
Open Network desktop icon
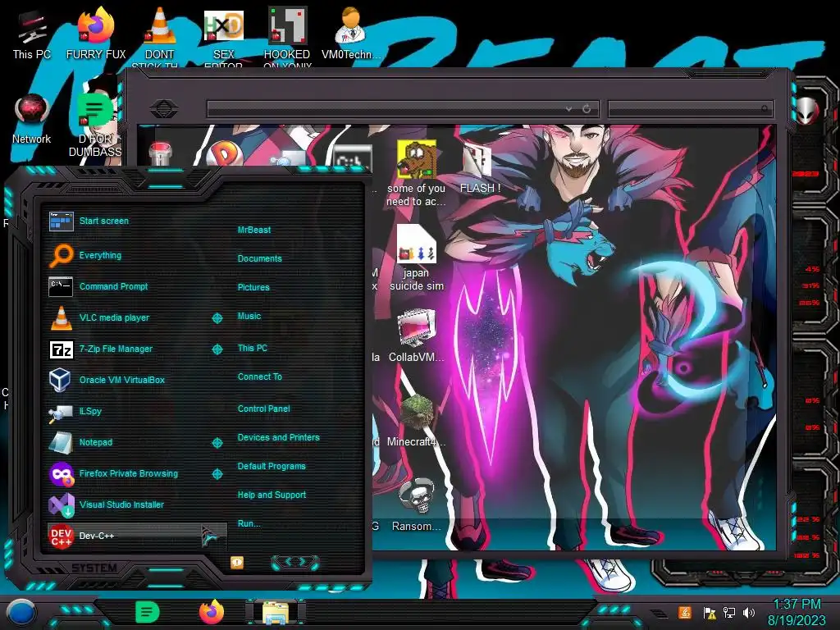(x=32, y=119)
